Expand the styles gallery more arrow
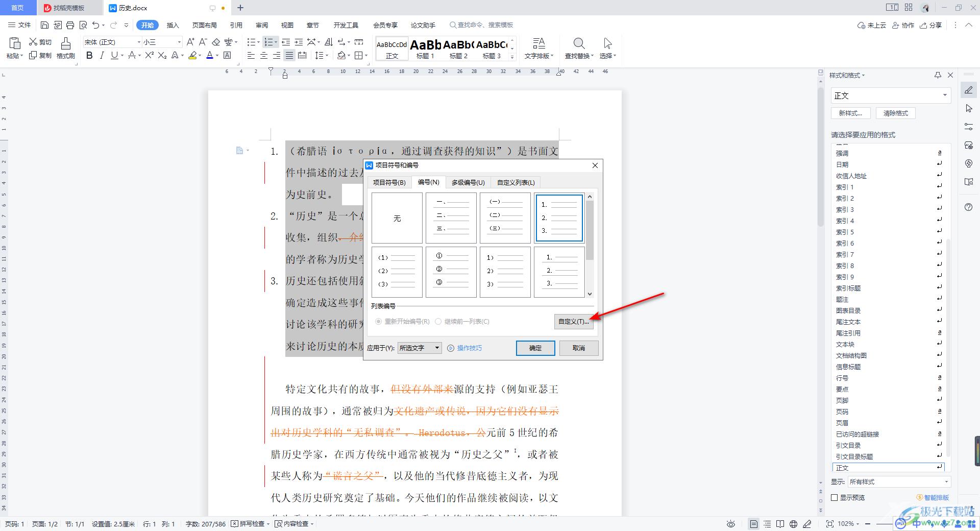The width and height of the screenshot is (980, 531). (512, 57)
